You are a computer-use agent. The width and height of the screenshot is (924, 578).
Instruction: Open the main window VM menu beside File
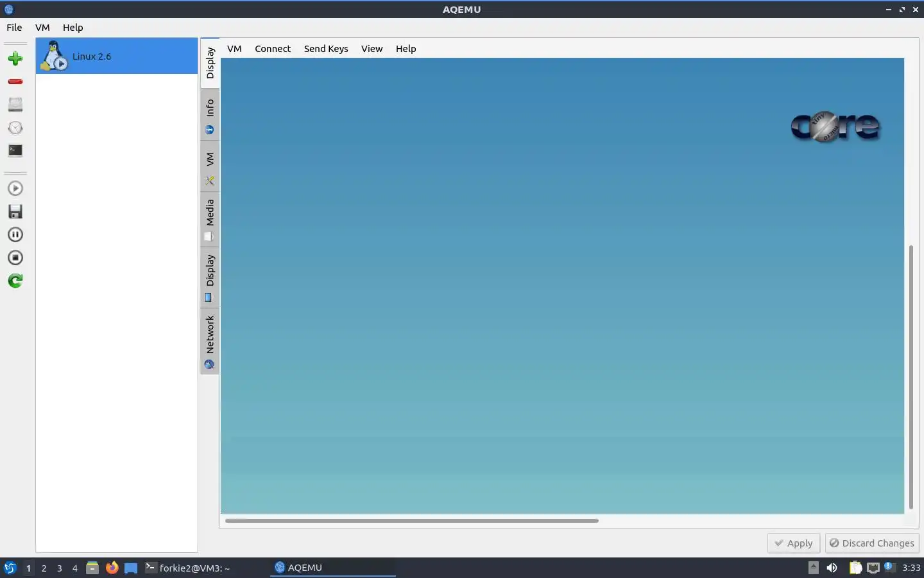(42, 28)
